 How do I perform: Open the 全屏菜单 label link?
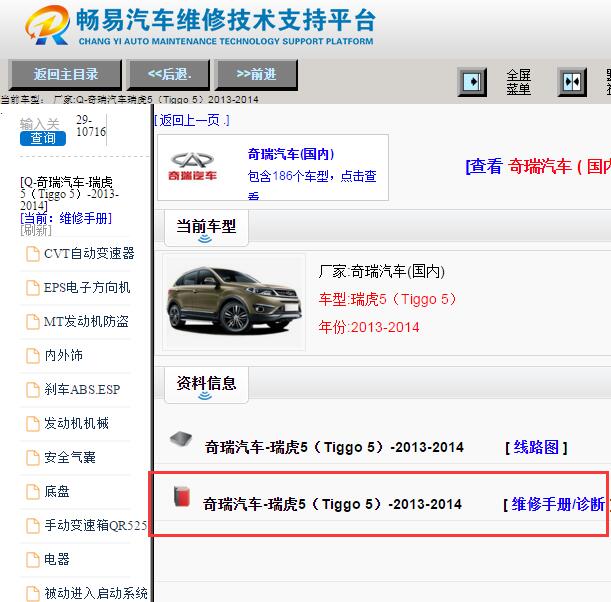tap(518, 82)
